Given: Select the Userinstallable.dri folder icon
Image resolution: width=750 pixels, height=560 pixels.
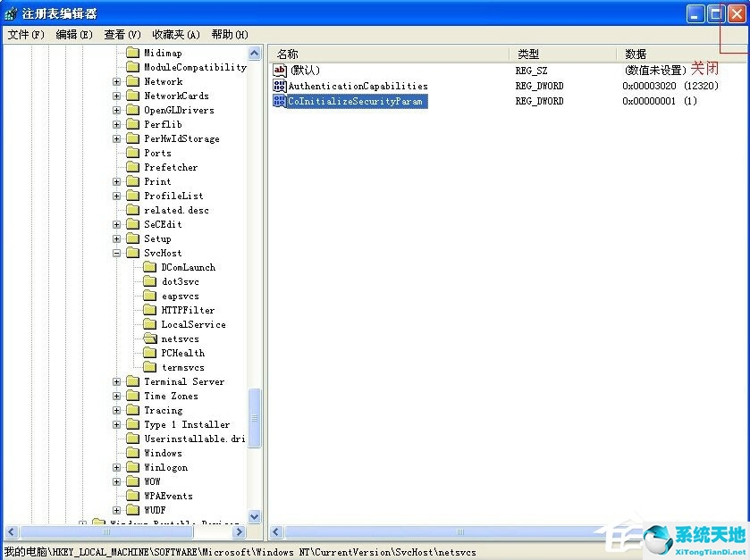Looking at the screenshot, I should pos(132,439).
